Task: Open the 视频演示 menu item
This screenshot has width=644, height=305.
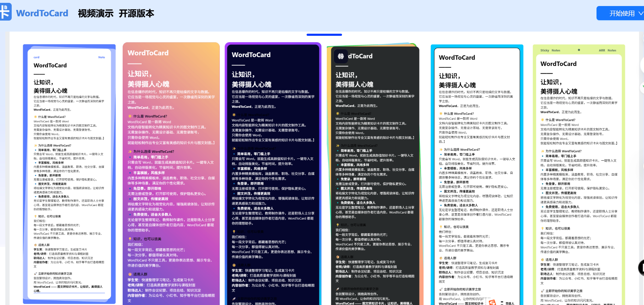Action: point(96,13)
